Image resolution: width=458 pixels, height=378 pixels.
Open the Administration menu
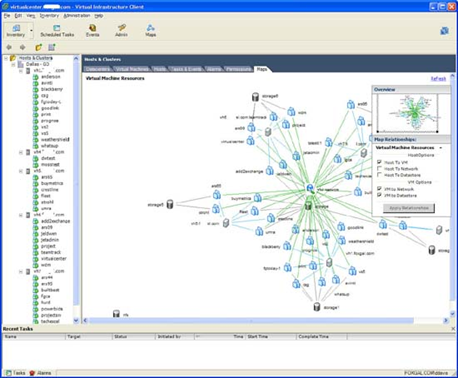pos(77,16)
